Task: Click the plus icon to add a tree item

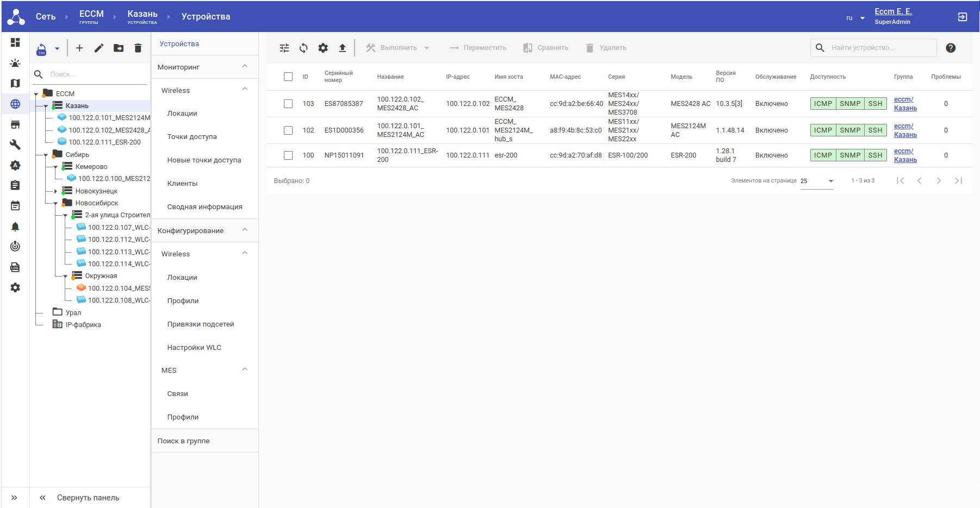Action: [79, 48]
